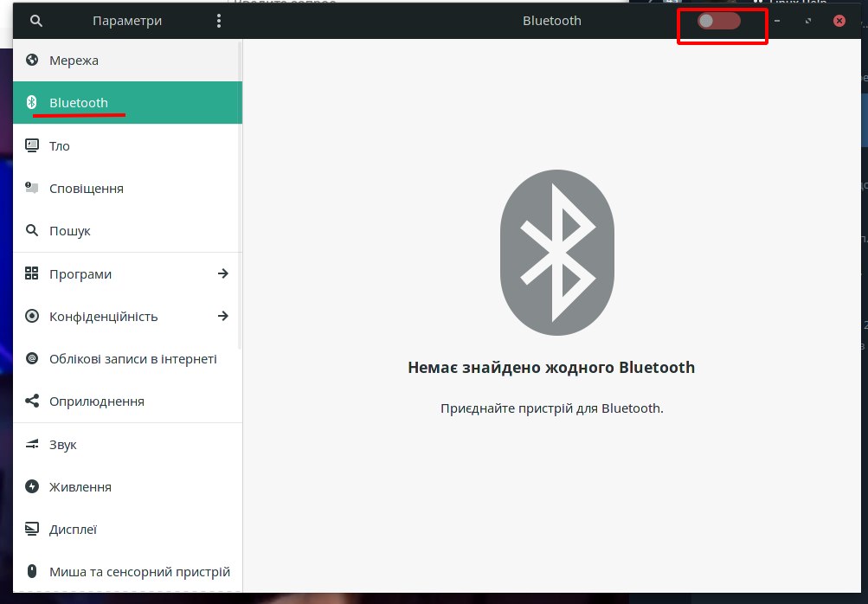Select the Bluetooth sidebar entry

click(127, 102)
